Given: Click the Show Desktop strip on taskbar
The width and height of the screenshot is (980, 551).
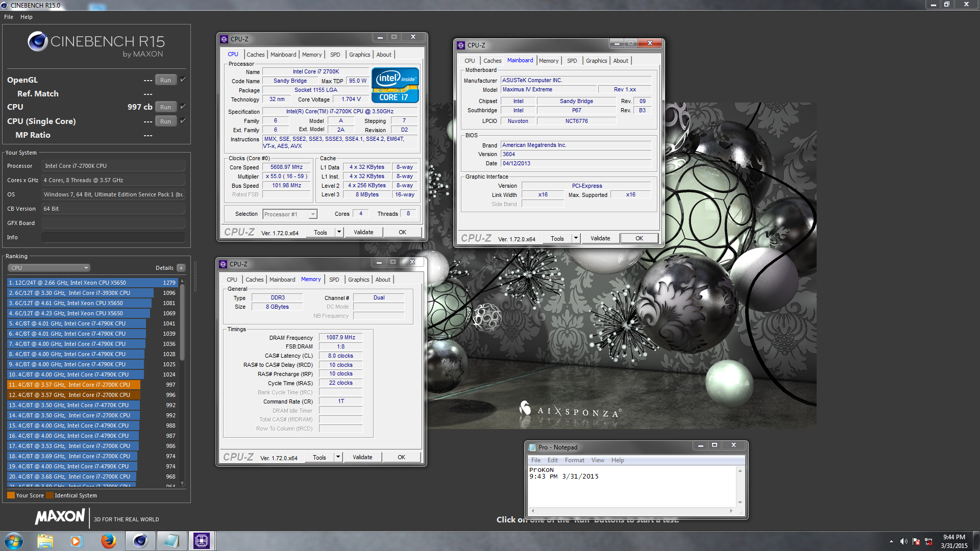Looking at the screenshot, I should point(976,541).
